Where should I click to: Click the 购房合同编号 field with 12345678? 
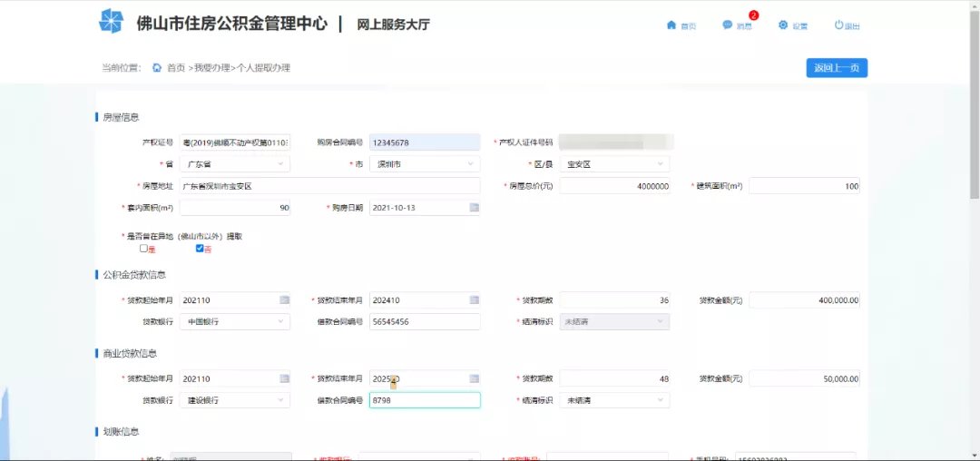click(x=425, y=142)
